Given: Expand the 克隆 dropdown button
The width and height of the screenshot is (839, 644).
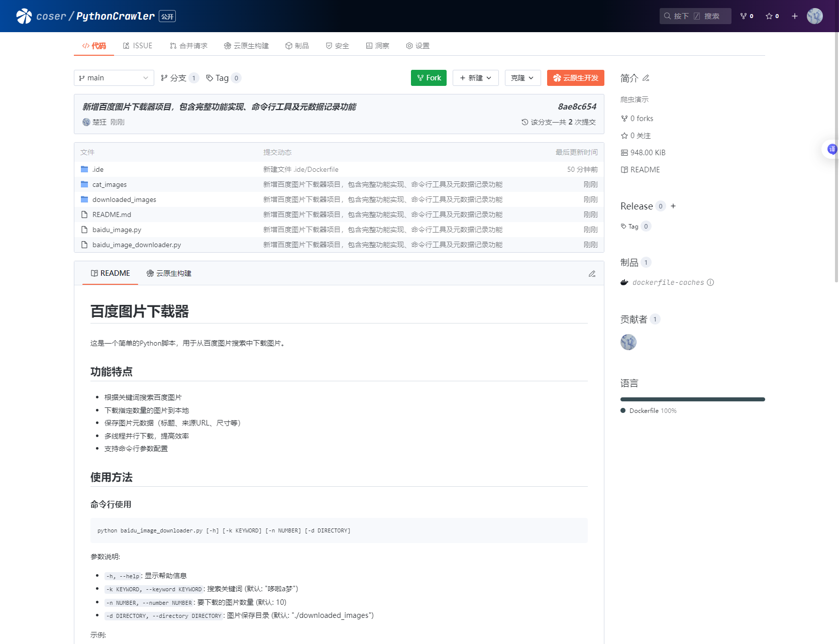Looking at the screenshot, I should point(522,78).
